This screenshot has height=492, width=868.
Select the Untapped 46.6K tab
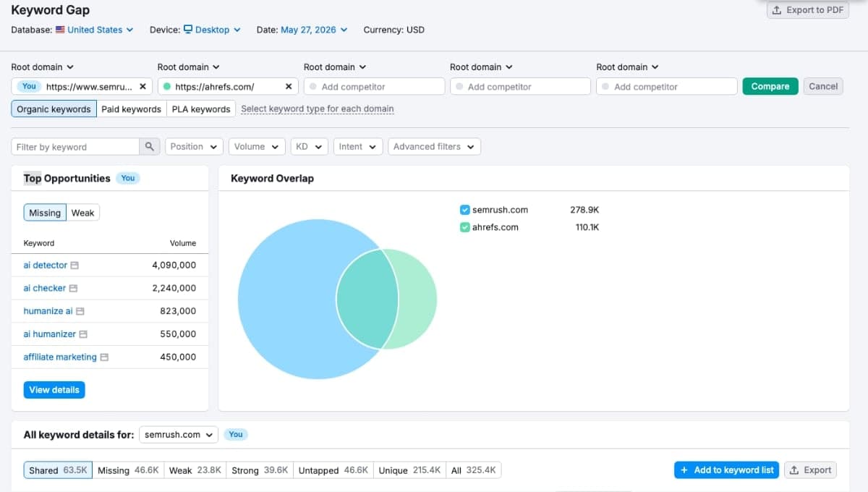pos(333,470)
